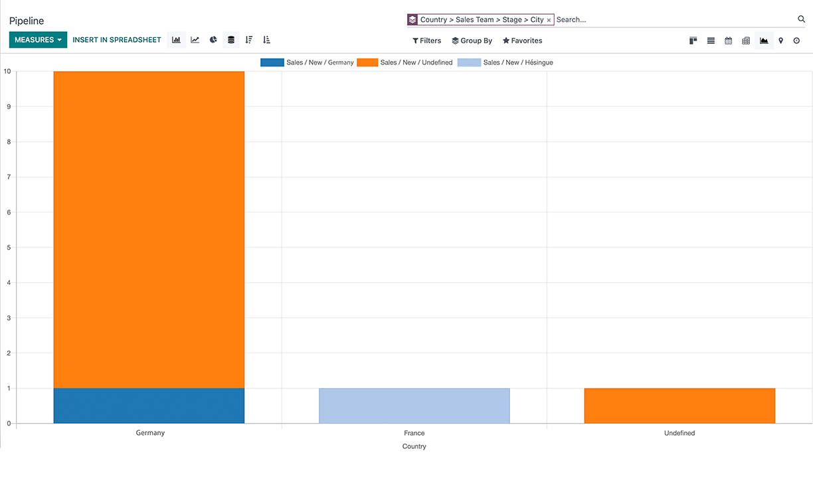Screen dimensions: 813x504
Task: Open the Activity view clock icon
Action: coord(796,41)
